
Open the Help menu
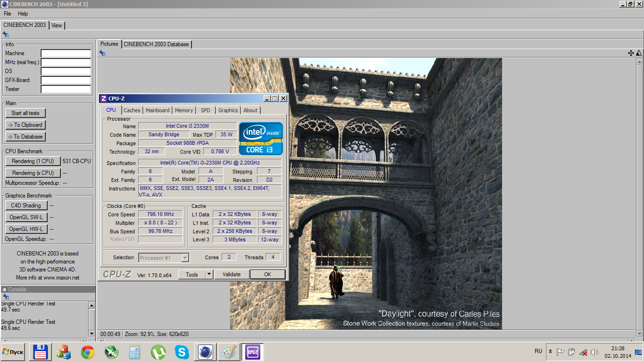23,14
